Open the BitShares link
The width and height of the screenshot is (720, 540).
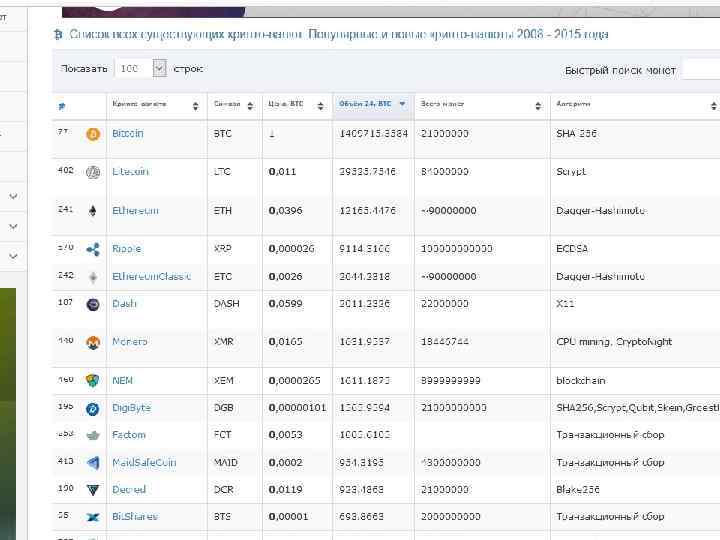(x=135, y=517)
